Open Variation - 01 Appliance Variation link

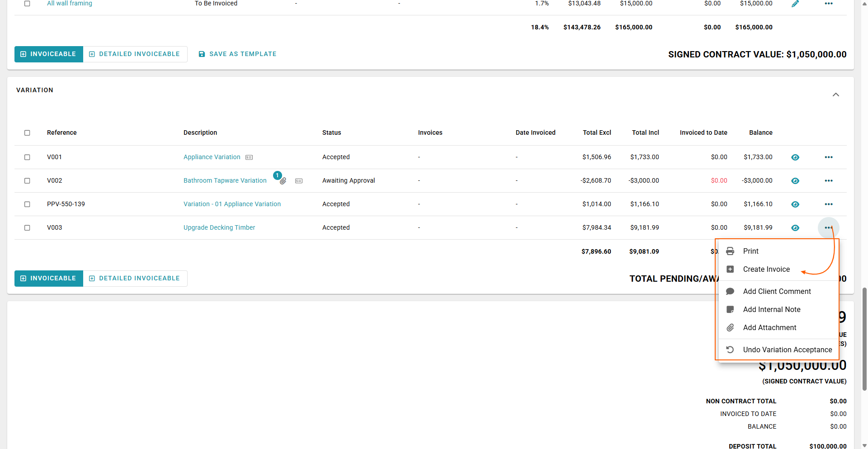pos(232,204)
